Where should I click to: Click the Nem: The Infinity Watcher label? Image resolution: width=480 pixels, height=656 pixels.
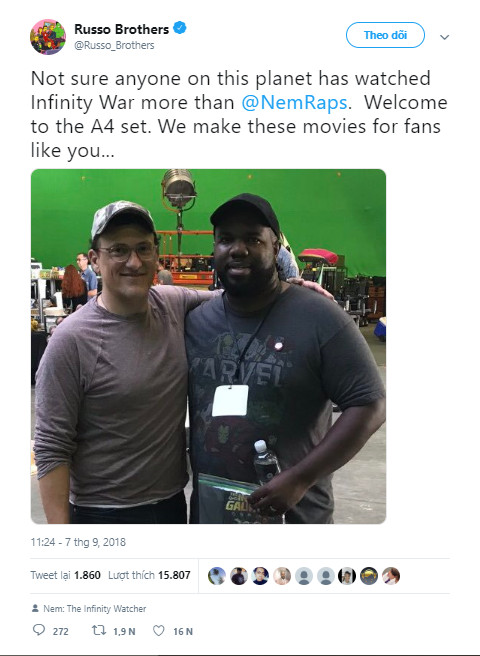(95, 608)
